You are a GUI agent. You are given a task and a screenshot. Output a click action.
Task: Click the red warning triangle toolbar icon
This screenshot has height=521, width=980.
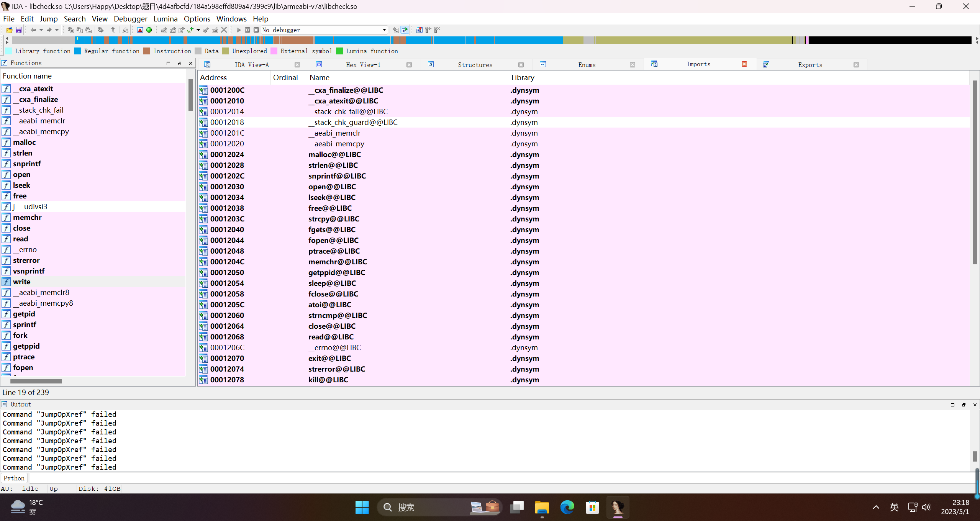[140, 30]
